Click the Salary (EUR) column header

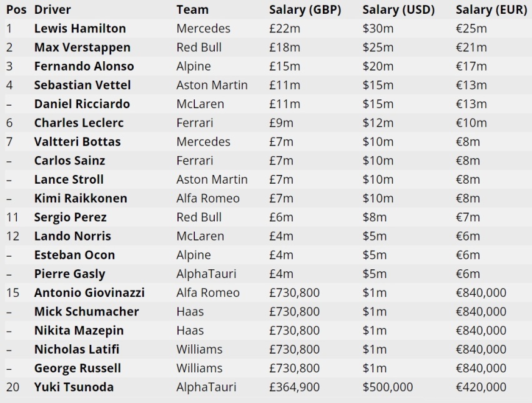(x=491, y=9)
